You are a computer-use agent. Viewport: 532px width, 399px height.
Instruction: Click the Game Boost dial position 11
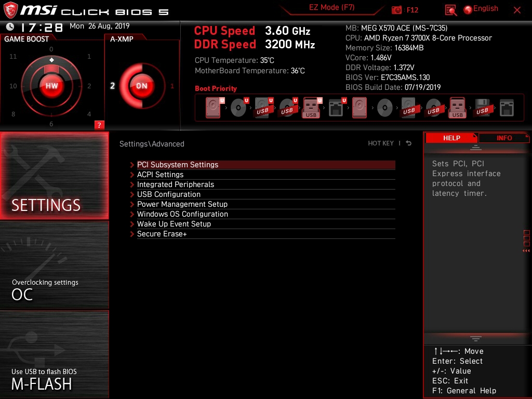coord(13,56)
